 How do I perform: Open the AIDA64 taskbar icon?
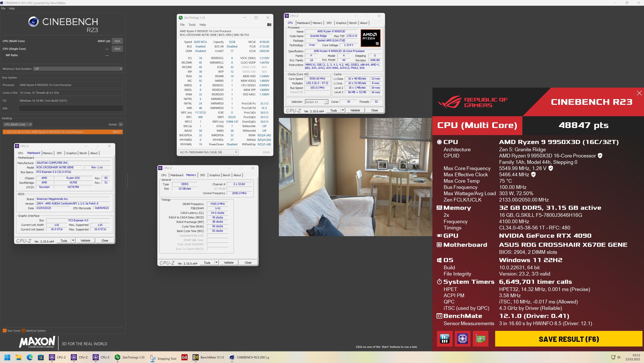coord(184,357)
